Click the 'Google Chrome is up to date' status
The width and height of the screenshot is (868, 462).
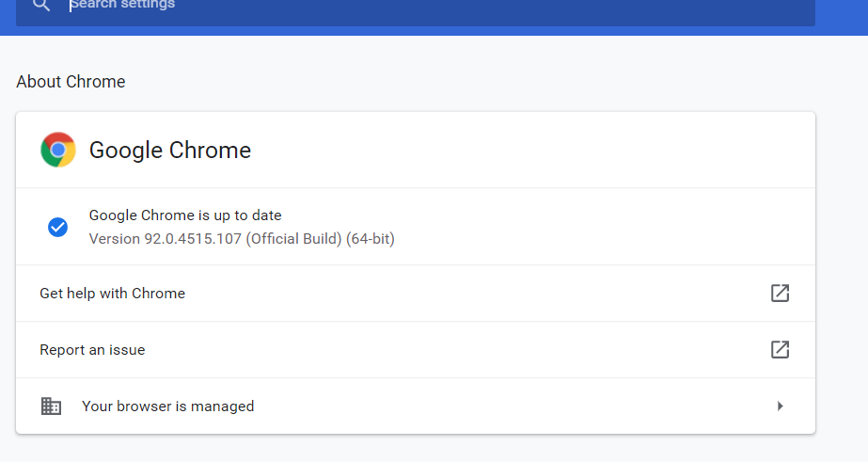(x=185, y=215)
